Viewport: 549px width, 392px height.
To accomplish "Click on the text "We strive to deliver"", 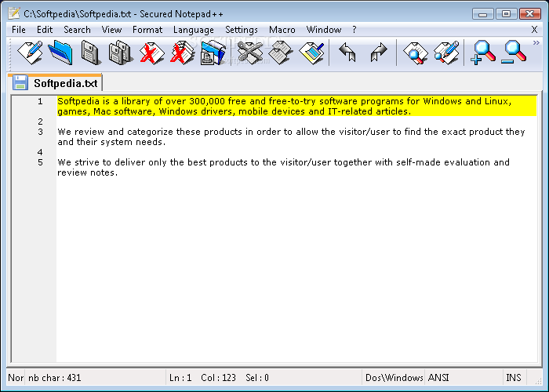I will coord(101,162).
